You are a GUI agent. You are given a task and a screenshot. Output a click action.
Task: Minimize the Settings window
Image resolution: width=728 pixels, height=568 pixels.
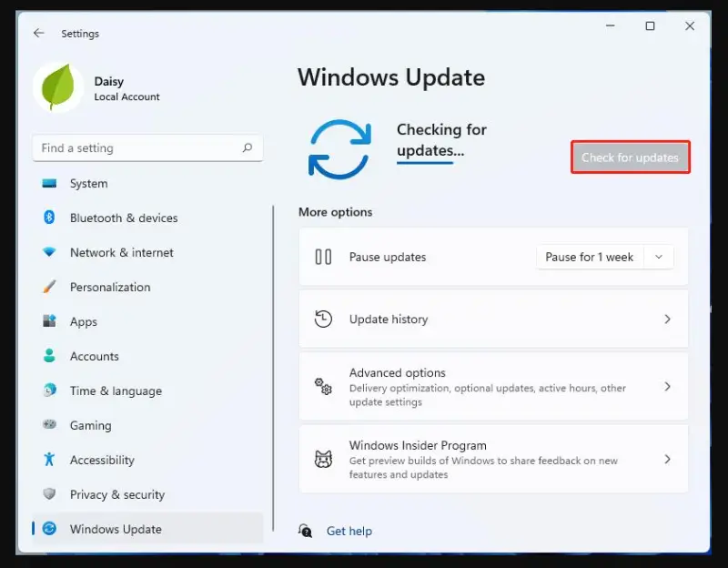click(x=611, y=26)
